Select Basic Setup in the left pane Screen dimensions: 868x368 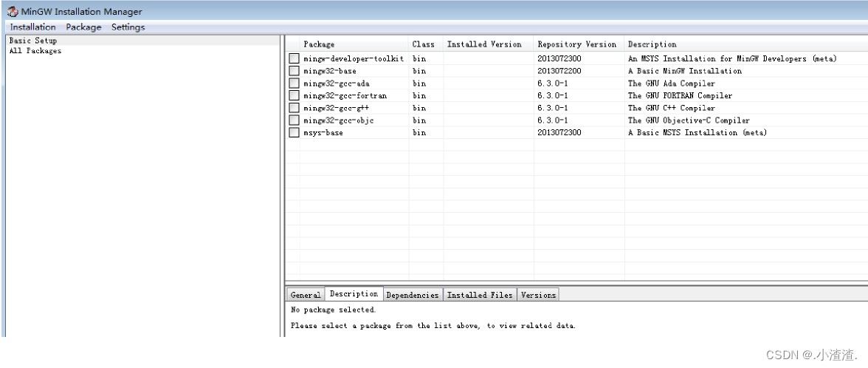point(33,41)
